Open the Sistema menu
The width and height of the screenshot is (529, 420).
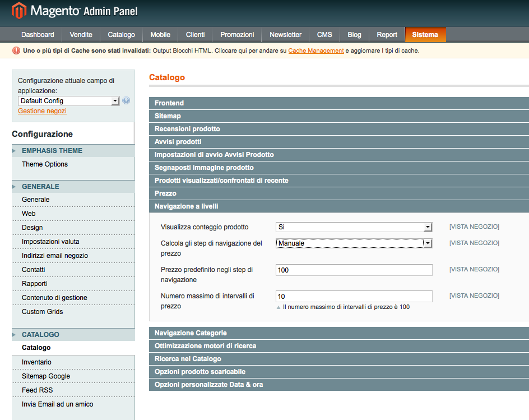425,35
